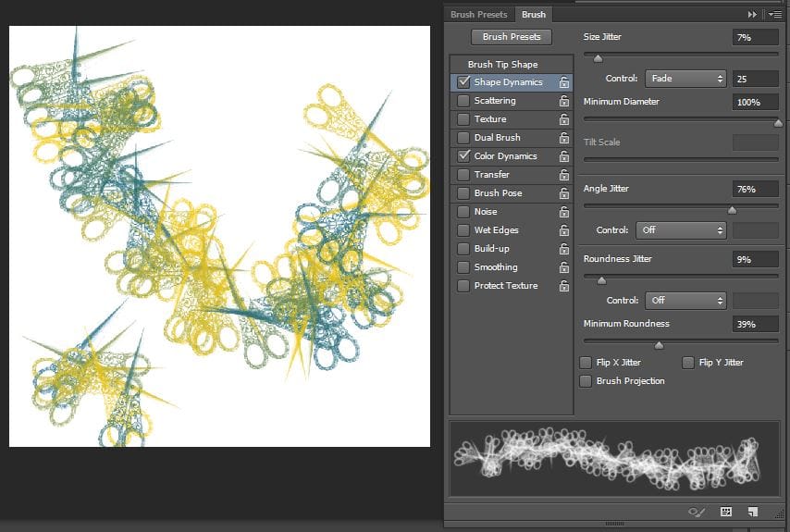Click the Minimum Diameter 100% field
Screen dimensions: 790x532
[755, 103]
